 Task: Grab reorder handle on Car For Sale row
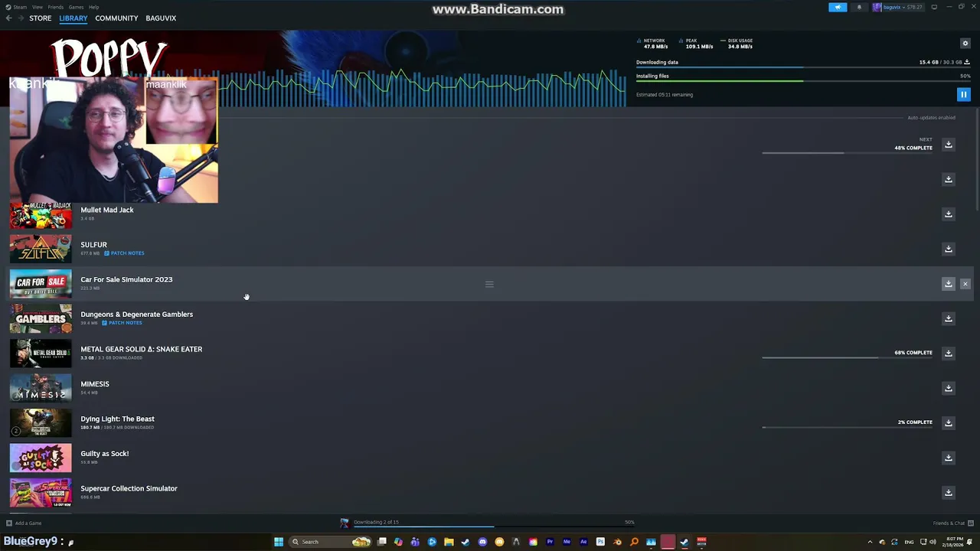489,284
